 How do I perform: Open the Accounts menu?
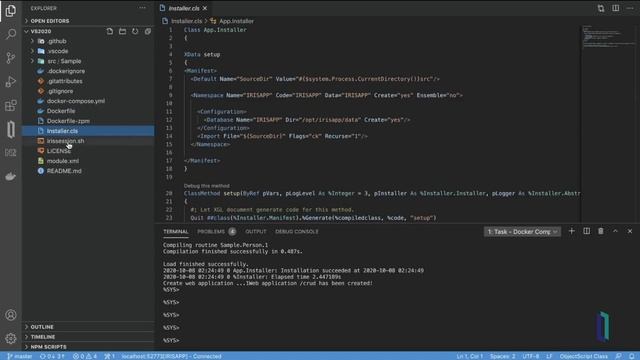[x=11, y=315]
